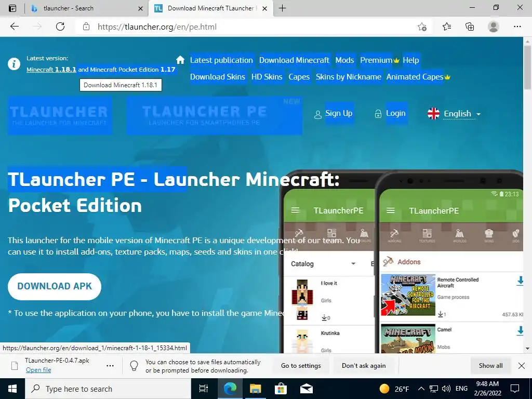Click the Login link

(x=395, y=113)
